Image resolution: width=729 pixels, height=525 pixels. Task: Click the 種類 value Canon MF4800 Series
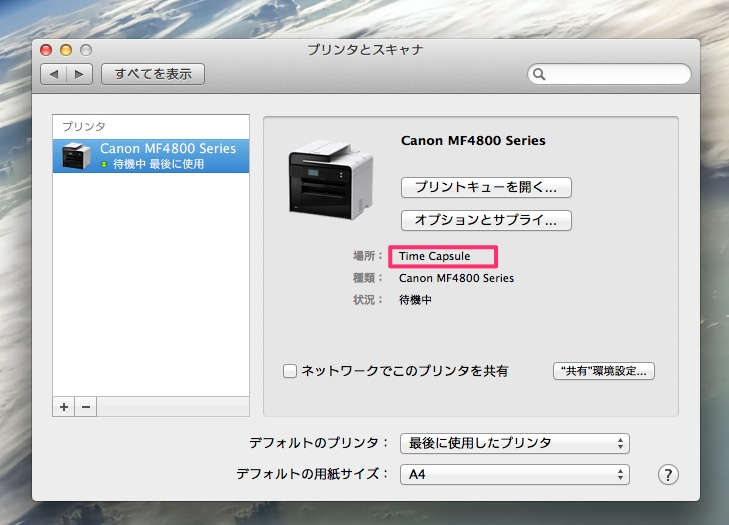tap(456, 278)
